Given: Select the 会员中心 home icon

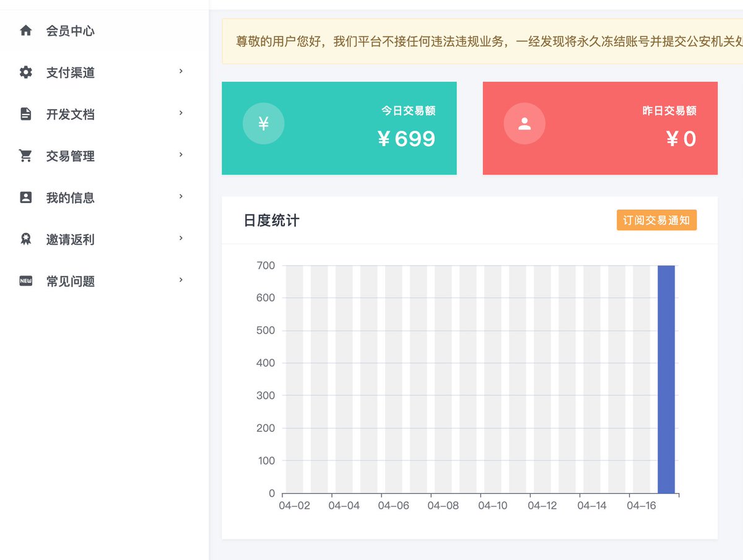Looking at the screenshot, I should click(x=25, y=29).
